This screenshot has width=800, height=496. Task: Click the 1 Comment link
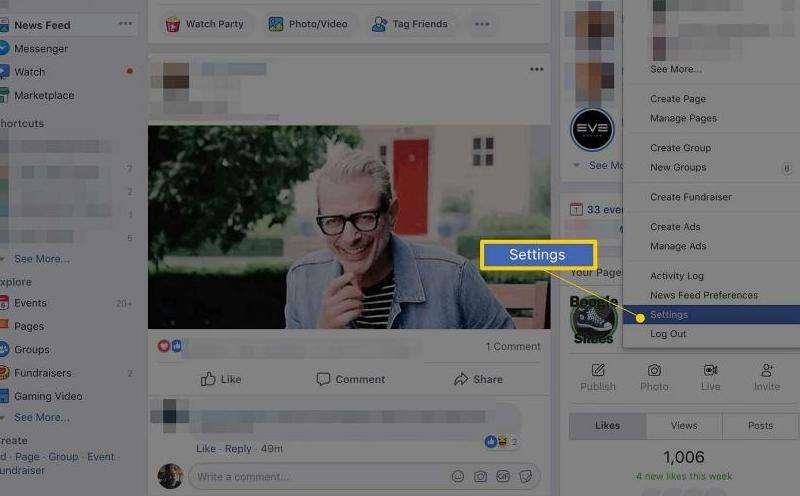(512, 346)
